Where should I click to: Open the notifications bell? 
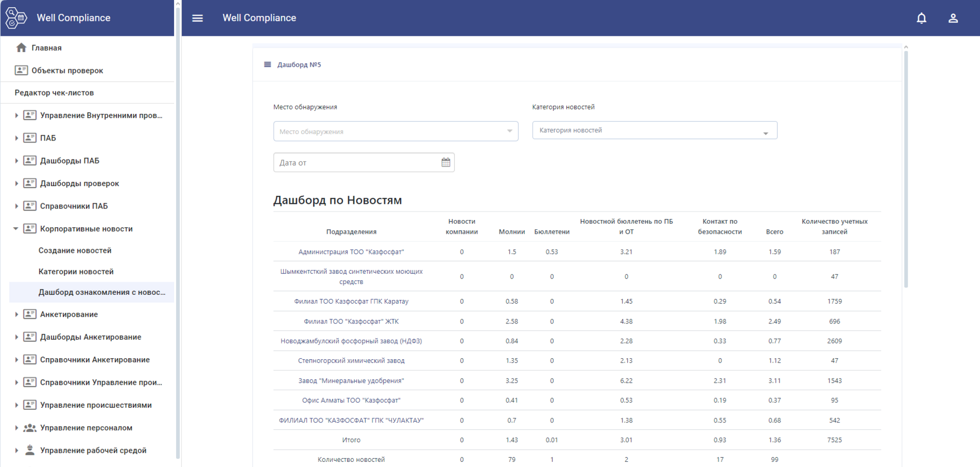point(921,18)
